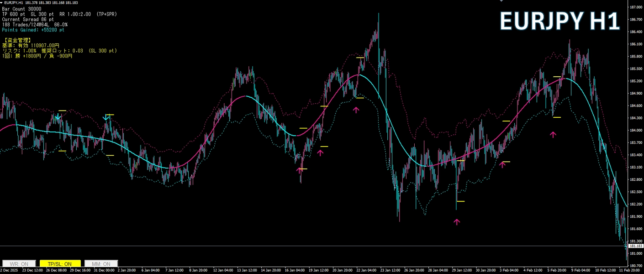Toggle the MM: ON button
644x274 pixels.
[x=101, y=264]
